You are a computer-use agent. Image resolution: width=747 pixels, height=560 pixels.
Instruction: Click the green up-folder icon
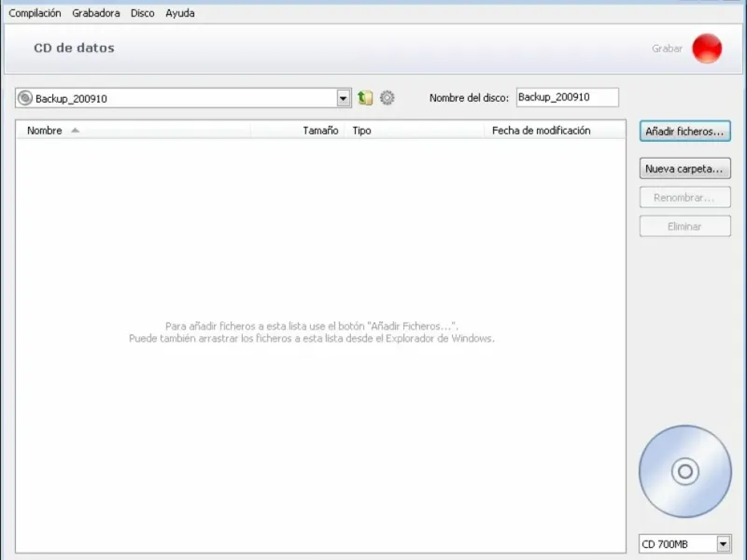pyautogui.click(x=365, y=98)
